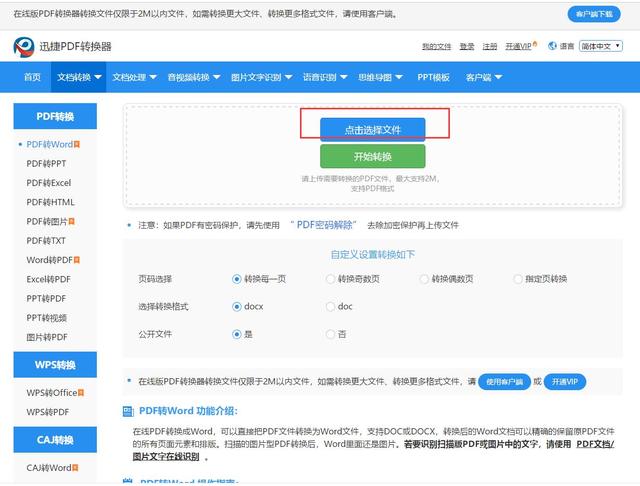Expand the 图片文字识别 nav menu
Viewport: 640px width, 486px height.
(261, 77)
